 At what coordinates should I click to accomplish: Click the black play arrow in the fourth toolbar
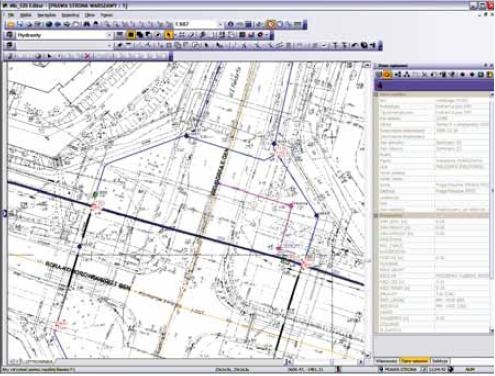[50, 56]
